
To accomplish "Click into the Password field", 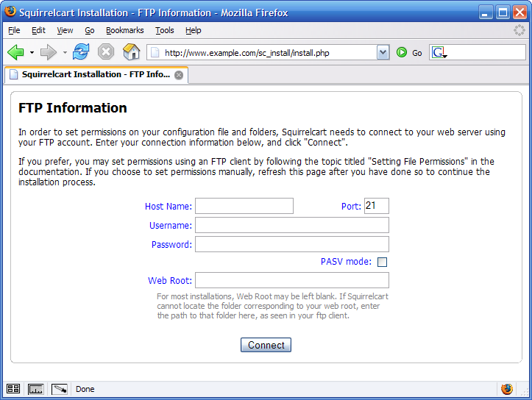I will coord(291,244).
